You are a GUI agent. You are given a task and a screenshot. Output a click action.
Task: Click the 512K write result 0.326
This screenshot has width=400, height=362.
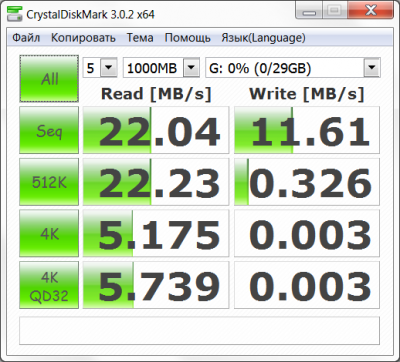click(x=307, y=182)
